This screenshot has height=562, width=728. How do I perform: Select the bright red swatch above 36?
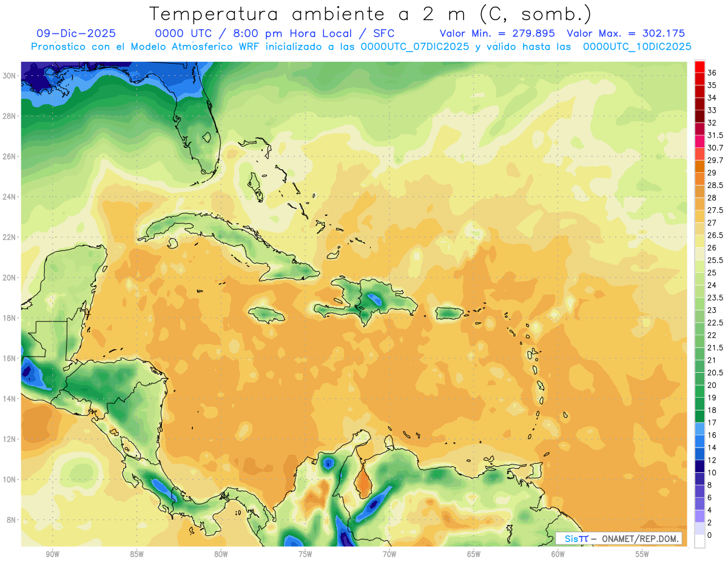pos(699,67)
